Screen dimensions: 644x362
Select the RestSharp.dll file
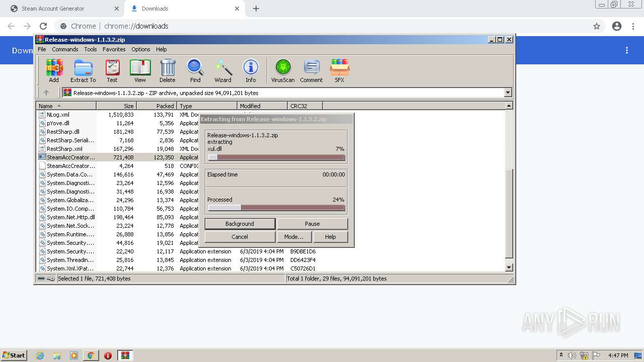tap(63, 132)
